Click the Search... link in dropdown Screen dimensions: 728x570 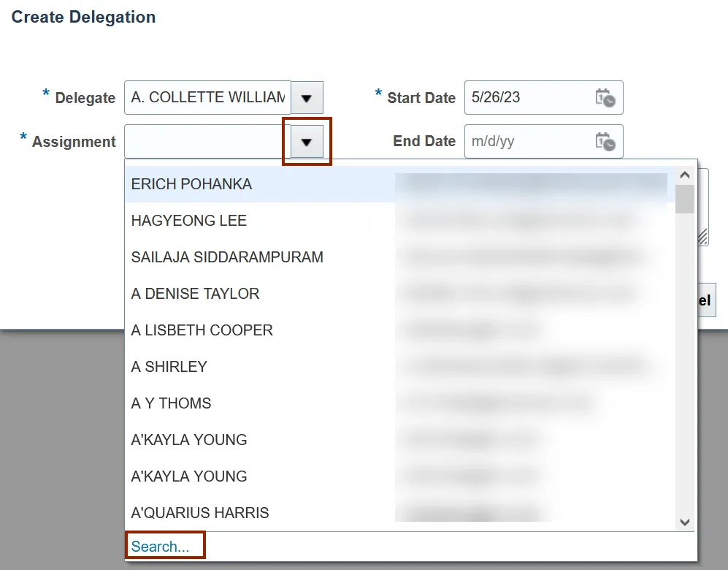160,547
